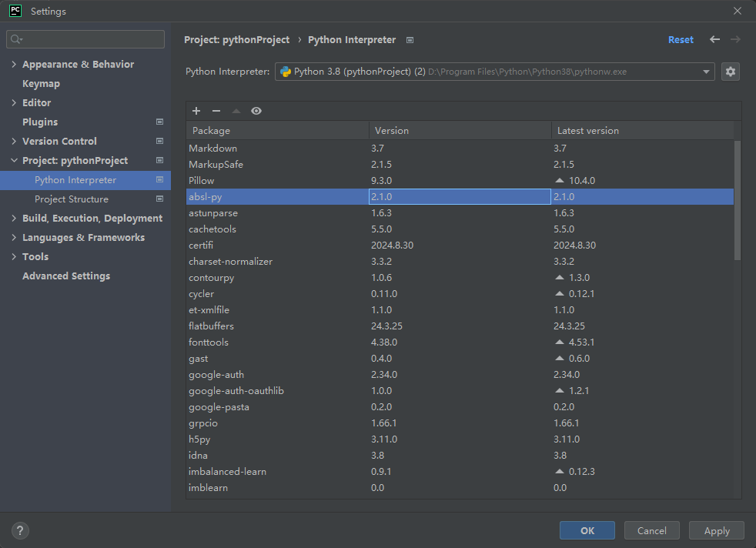Click the Version column header
Viewport: 756px width, 548px height.
pyautogui.click(x=460, y=131)
